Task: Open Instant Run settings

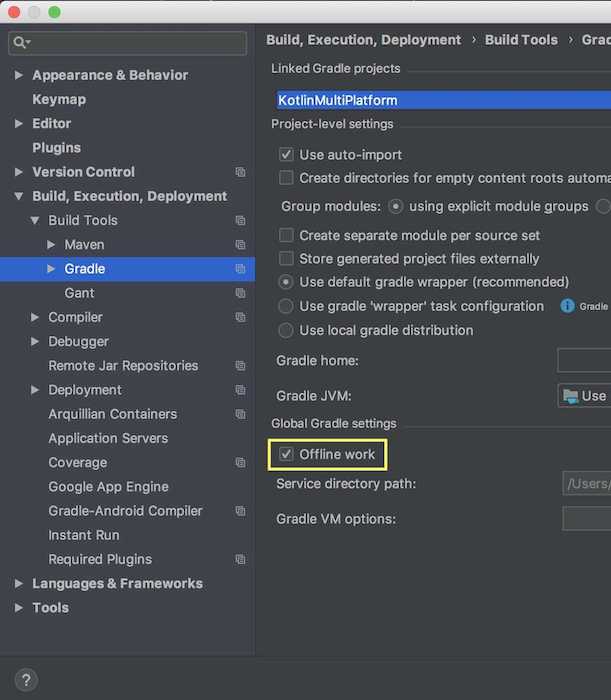Action: (x=84, y=535)
